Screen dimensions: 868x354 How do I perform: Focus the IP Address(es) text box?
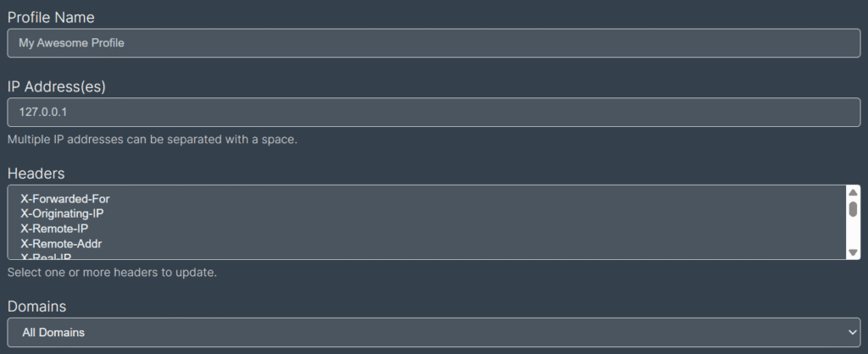click(x=433, y=112)
